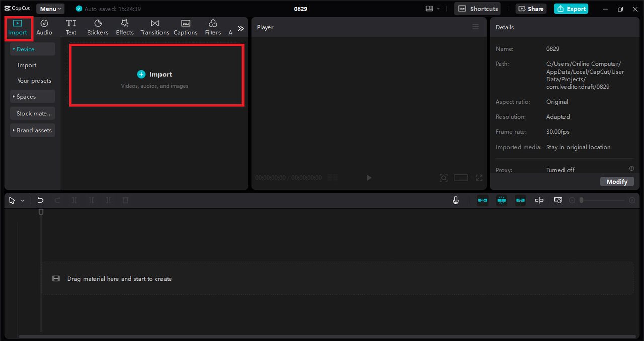Click the Redo arrow icon
This screenshot has width=644, height=341.
57,200
